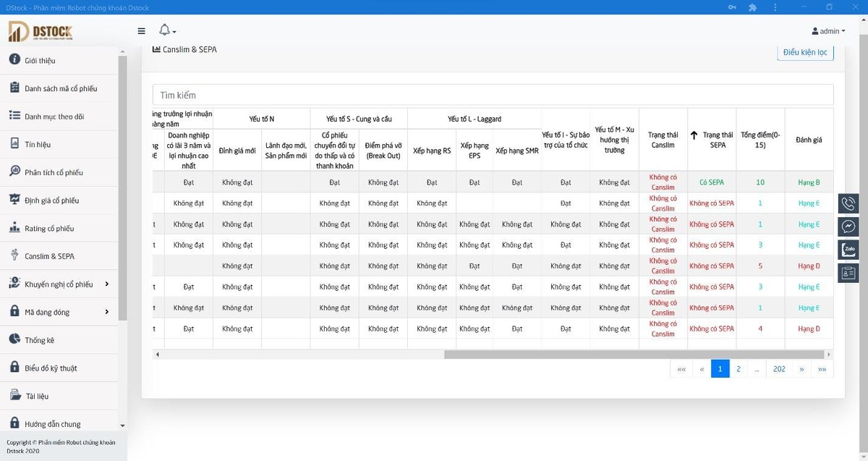Screen dimensions: 868x461
Task: Click the hamburger menu icon
Action: [141, 31]
